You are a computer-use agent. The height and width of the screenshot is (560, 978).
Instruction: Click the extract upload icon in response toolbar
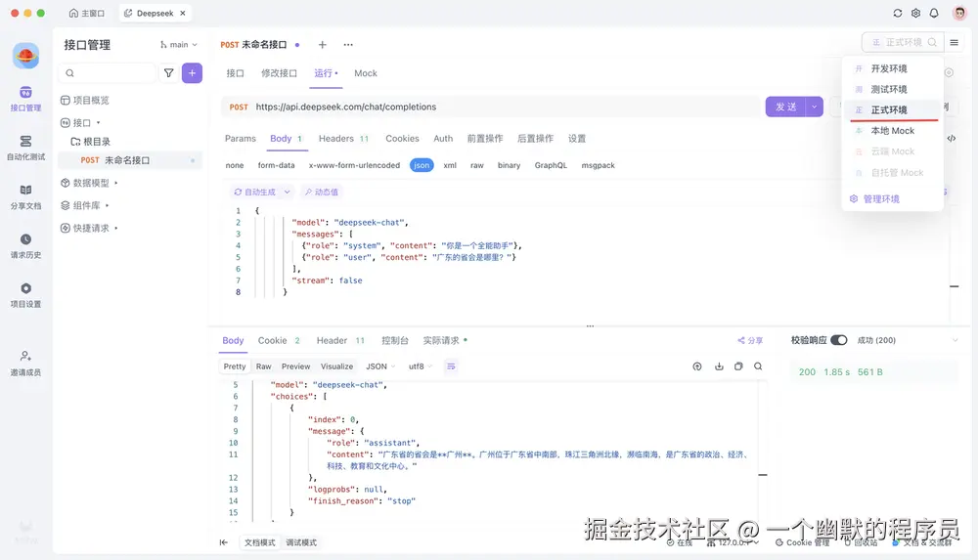coord(697,366)
